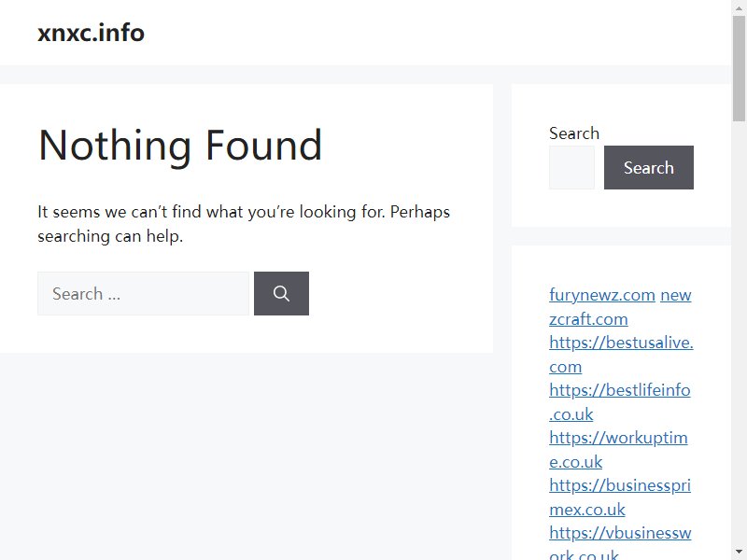
Task: Click the scrollbar track below the thumb
Action: pos(739,333)
